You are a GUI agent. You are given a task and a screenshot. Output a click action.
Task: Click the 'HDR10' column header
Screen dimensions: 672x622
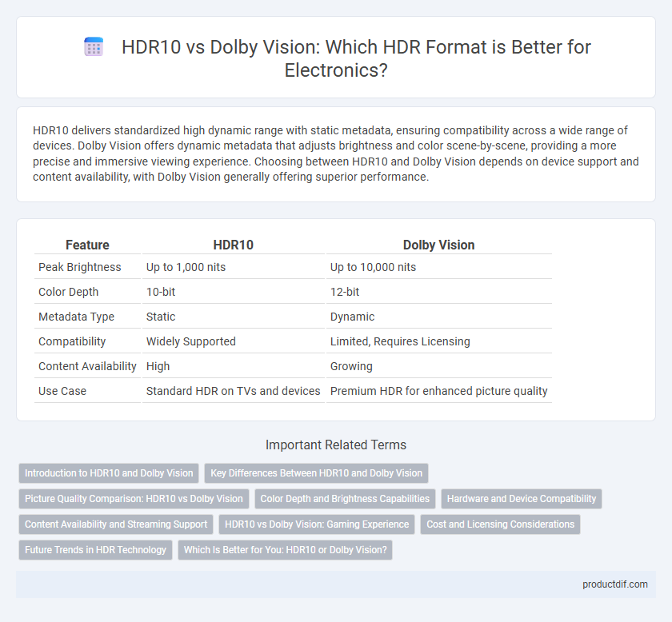[233, 245]
